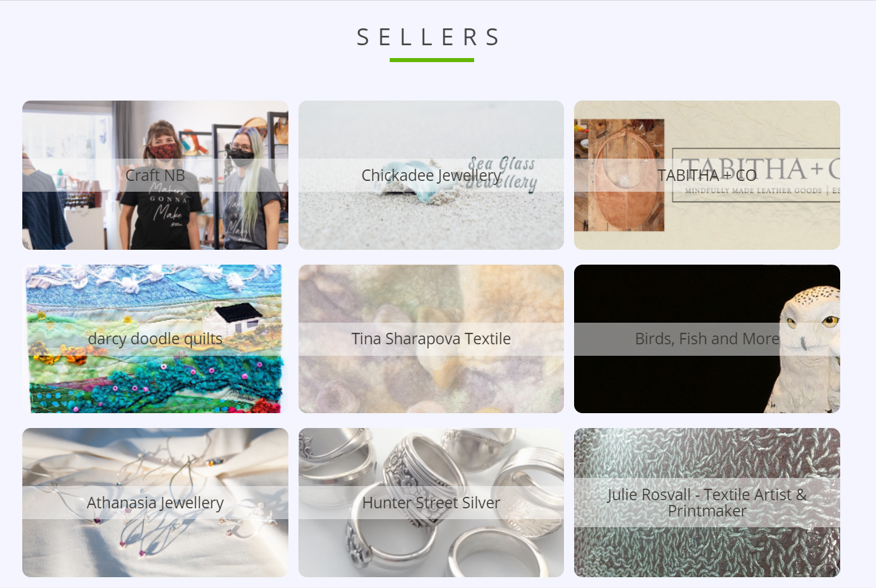Open the Athanasia Jewellery seller tile

[x=155, y=503]
